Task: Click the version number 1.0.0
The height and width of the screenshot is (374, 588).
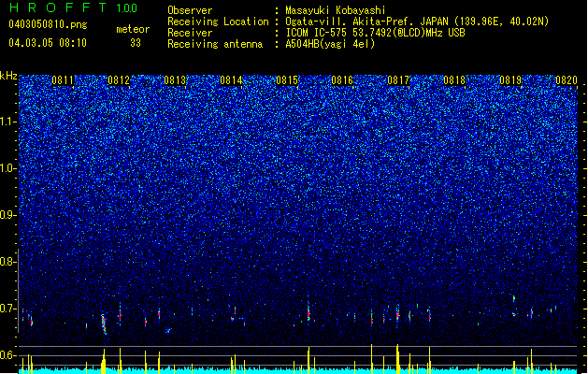Action: pyautogui.click(x=127, y=8)
